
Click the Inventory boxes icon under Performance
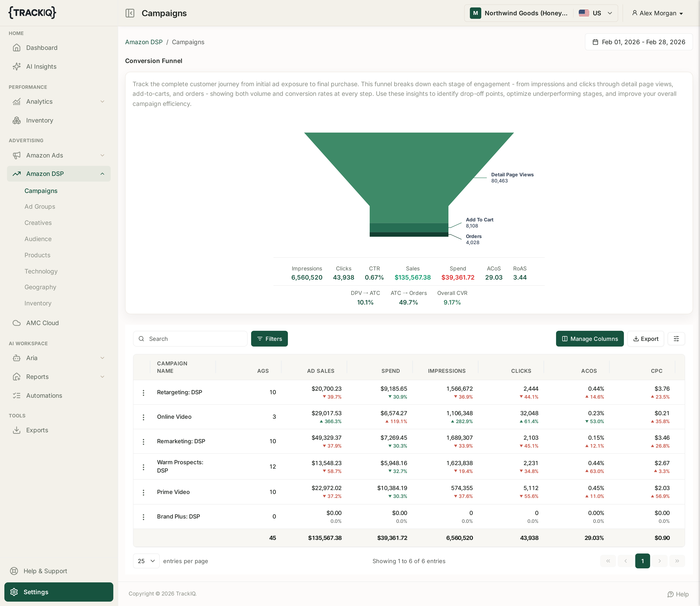(x=17, y=120)
